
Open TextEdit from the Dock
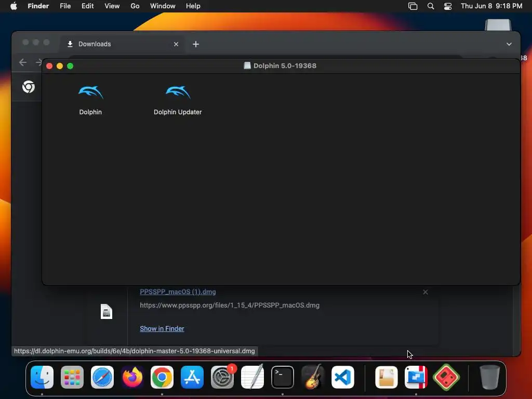pyautogui.click(x=252, y=377)
